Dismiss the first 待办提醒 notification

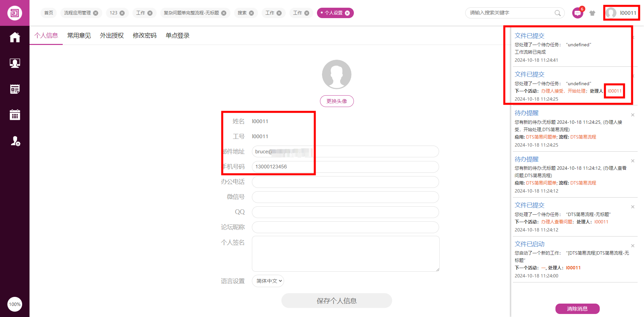[633, 115]
